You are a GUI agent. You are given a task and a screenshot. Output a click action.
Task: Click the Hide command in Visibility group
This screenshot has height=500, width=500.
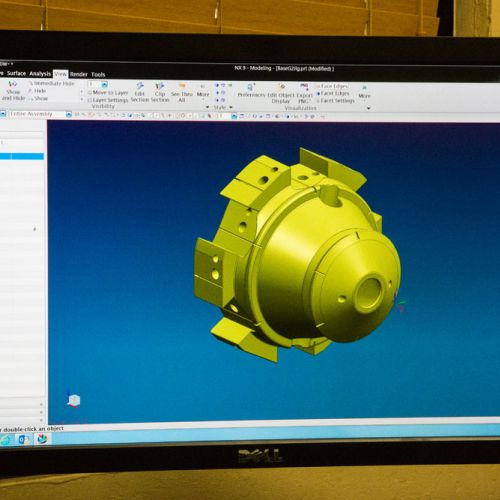coord(37,91)
